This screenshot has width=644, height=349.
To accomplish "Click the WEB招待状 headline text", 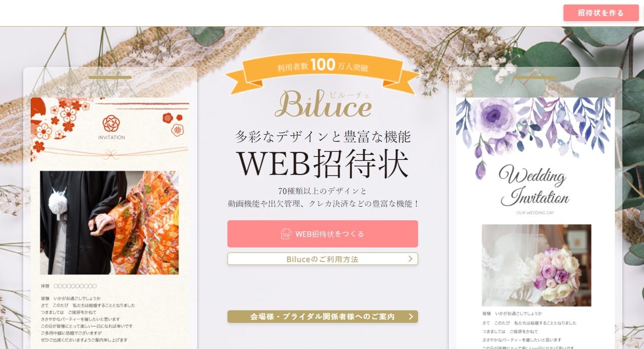I will [x=323, y=163].
